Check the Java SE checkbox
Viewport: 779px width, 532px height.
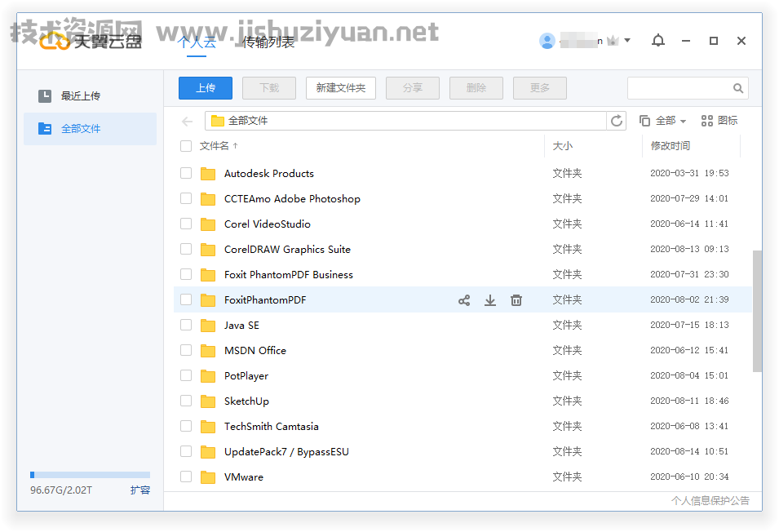click(186, 325)
